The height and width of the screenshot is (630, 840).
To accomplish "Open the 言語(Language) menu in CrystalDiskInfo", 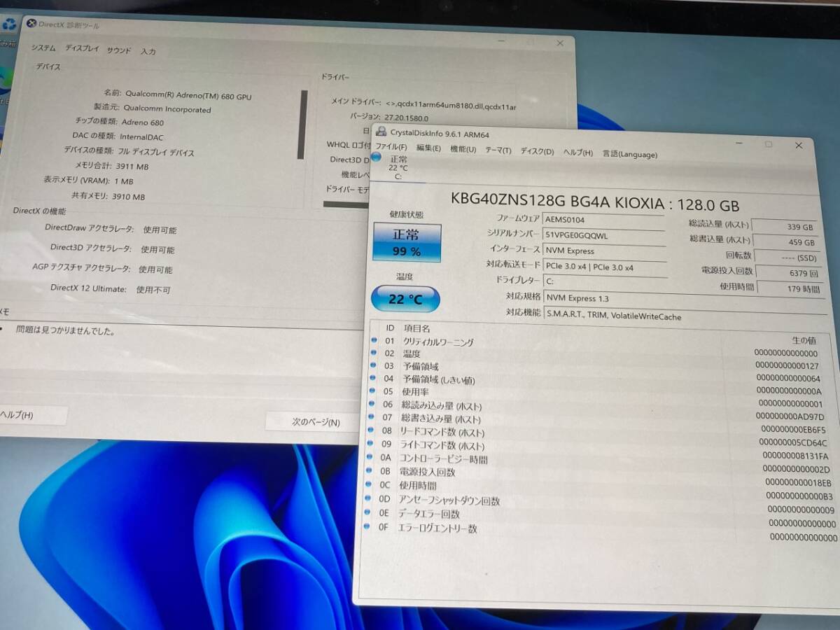I will (629, 154).
